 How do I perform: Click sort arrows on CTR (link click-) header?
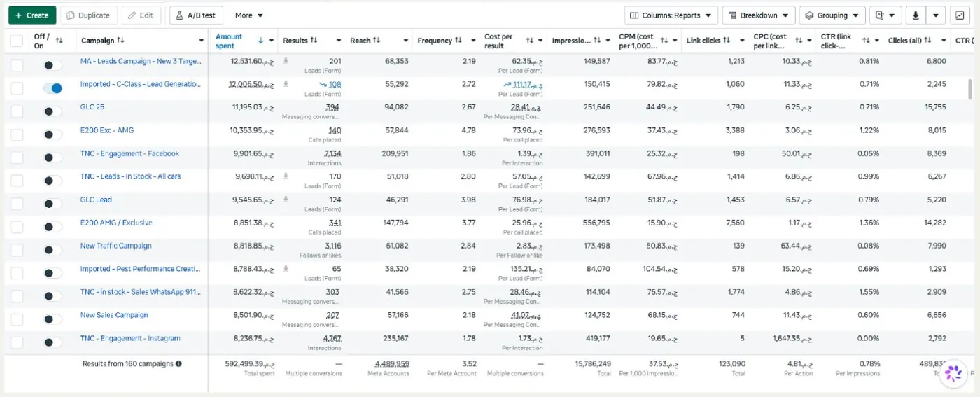click(867, 41)
